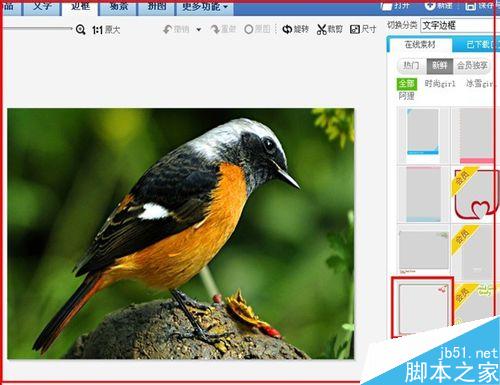500x385 pixels.
Task: Click the 打开 folder icon
Action: click(386, 6)
